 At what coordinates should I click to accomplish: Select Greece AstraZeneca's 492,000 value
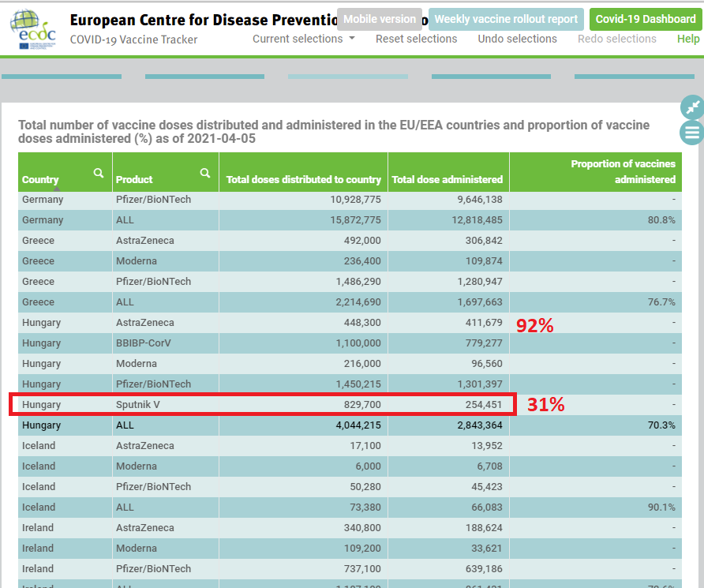tap(362, 241)
